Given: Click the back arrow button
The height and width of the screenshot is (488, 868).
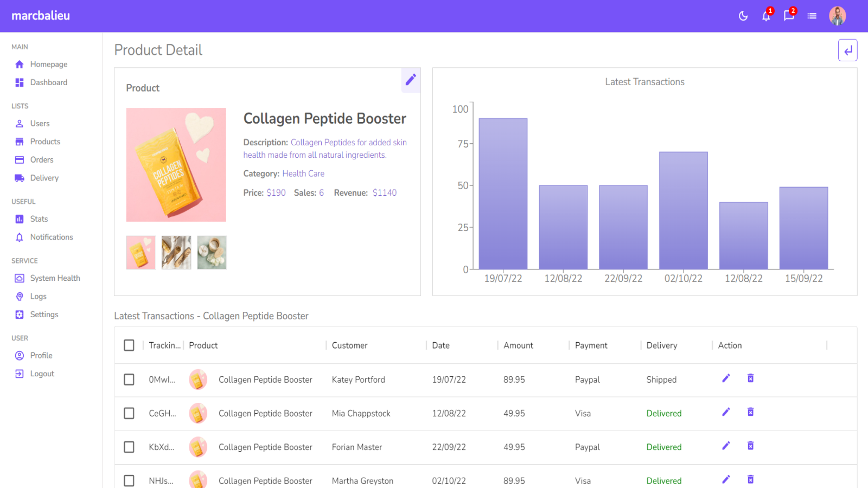Looking at the screenshot, I should pyautogui.click(x=847, y=50).
